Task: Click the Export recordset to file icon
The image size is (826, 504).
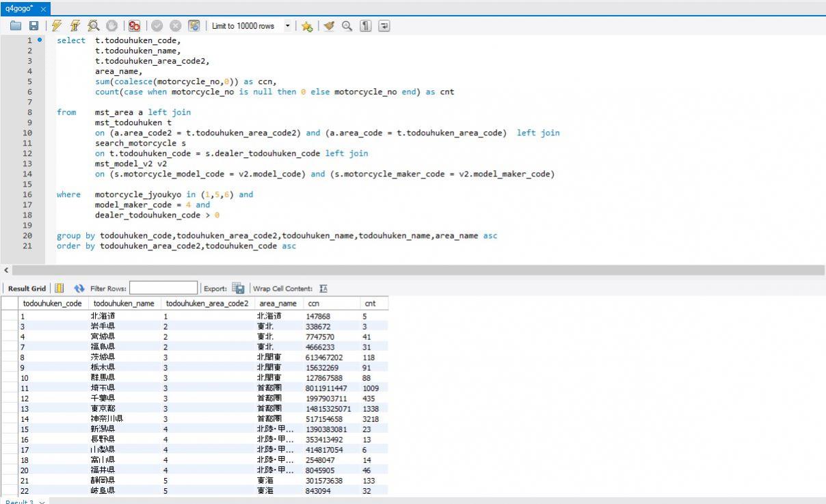Action: pos(238,289)
